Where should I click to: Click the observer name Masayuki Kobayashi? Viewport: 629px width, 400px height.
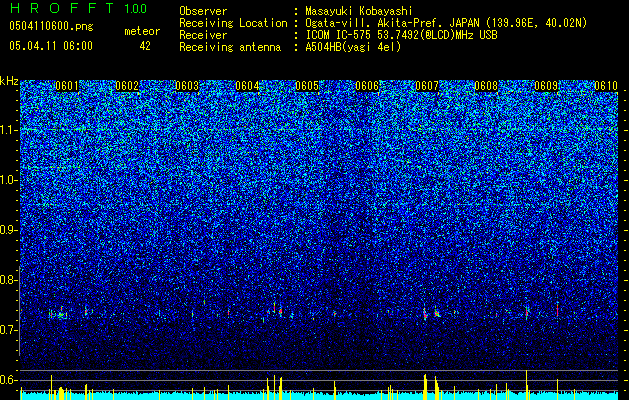coord(358,11)
